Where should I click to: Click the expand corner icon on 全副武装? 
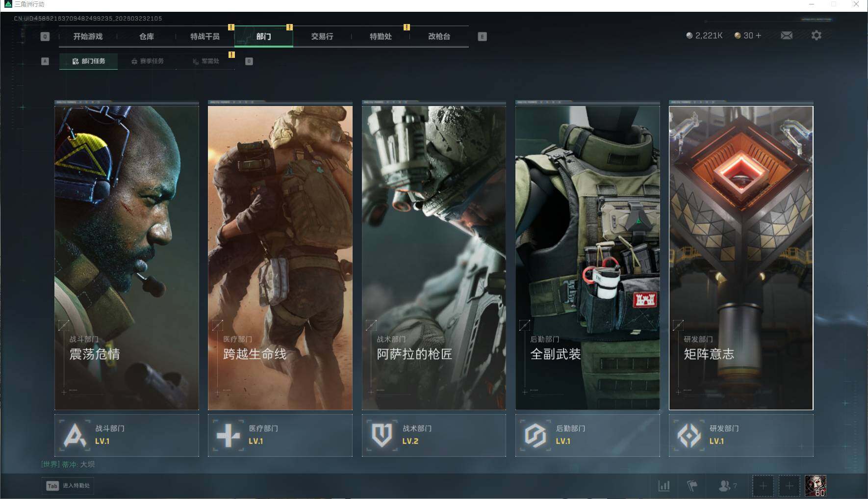pyautogui.click(x=525, y=325)
